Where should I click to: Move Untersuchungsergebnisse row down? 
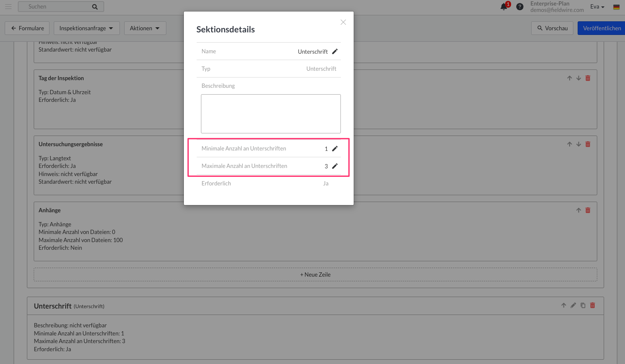click(578, 144)
